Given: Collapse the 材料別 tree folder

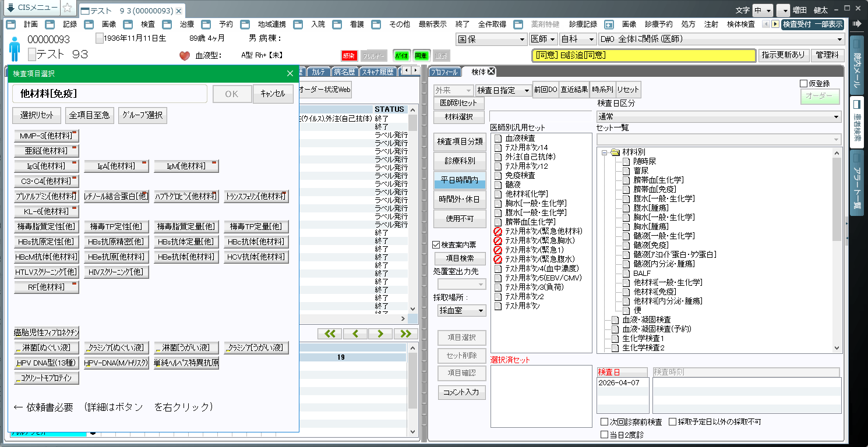Looking at the screenshot, I should click(x=605, y=152).
